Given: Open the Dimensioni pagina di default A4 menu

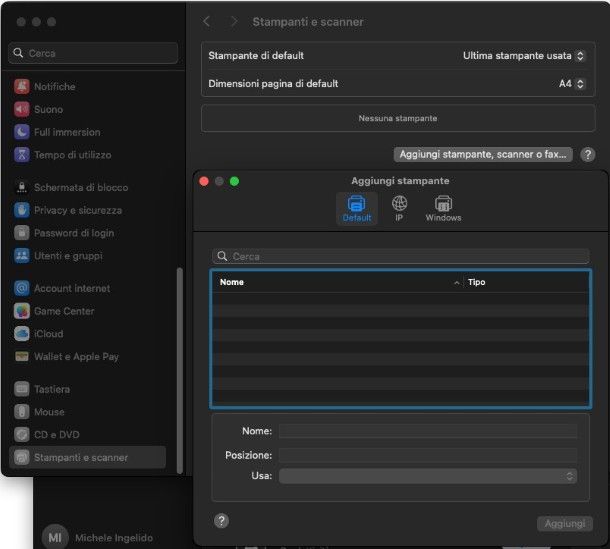Looking at the screenshot, I should click(571, 84).
